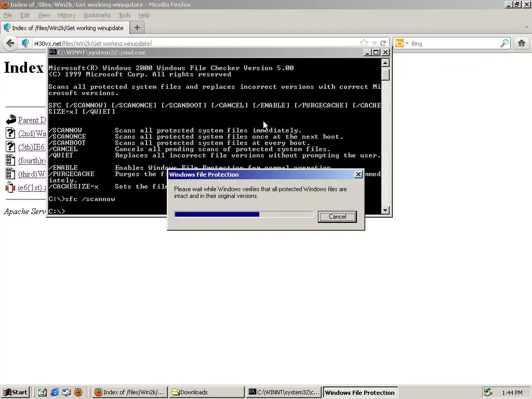The height and width of the screenshot is (399, 532).
Task: Switch to cmd.exe taskbar button
Action: click(284, 392)
